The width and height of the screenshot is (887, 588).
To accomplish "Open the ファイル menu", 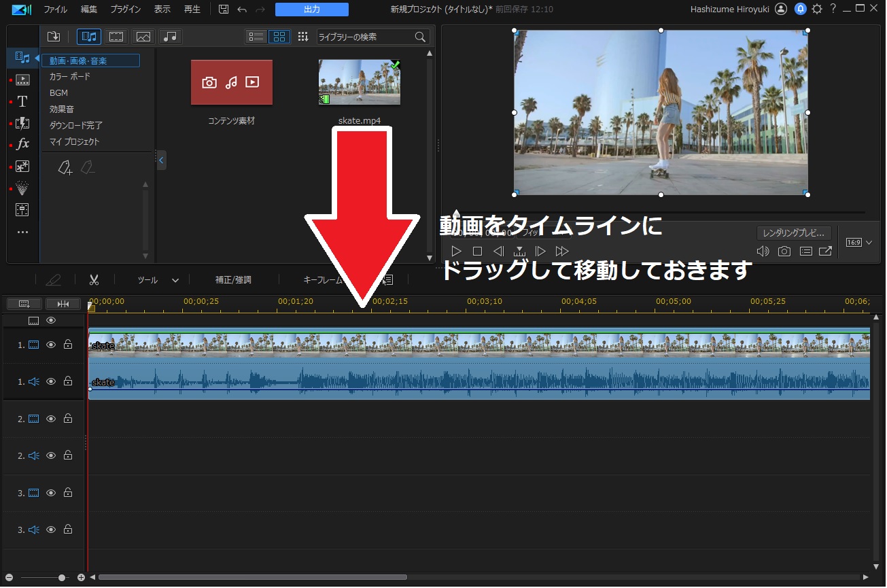I will [x=55, y=10].
